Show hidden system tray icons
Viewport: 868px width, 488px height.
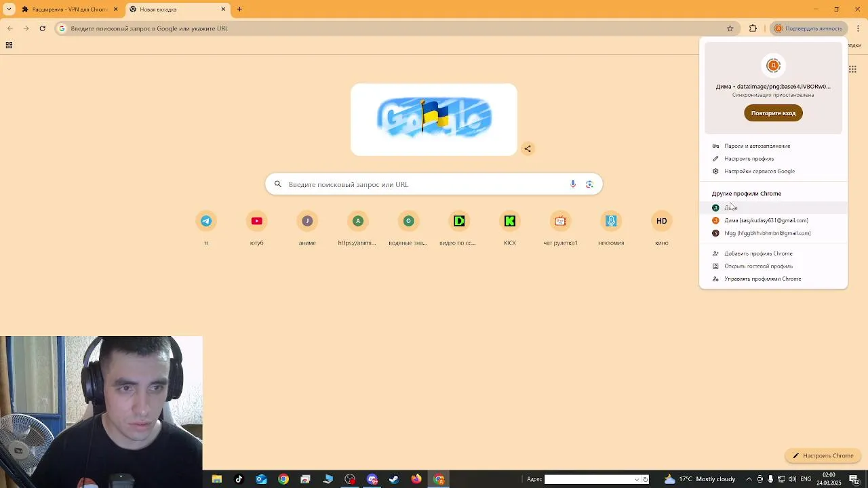[x=750, y=479]
